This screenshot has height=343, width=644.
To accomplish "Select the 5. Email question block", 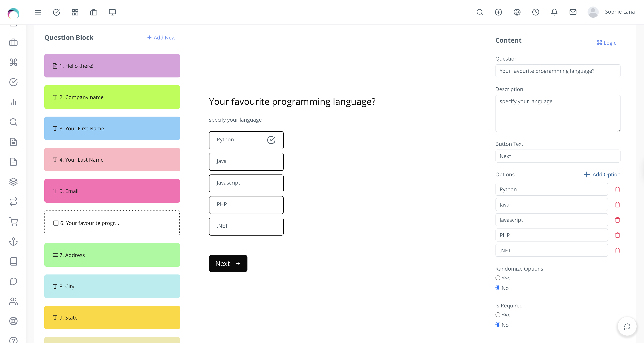I will 112,191.
